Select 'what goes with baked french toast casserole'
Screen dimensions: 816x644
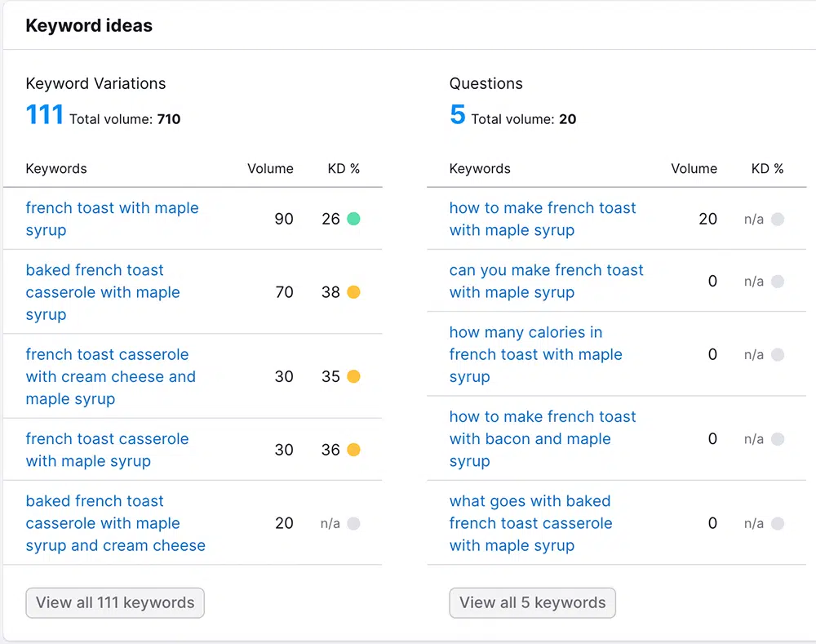(x=530, y=523)
